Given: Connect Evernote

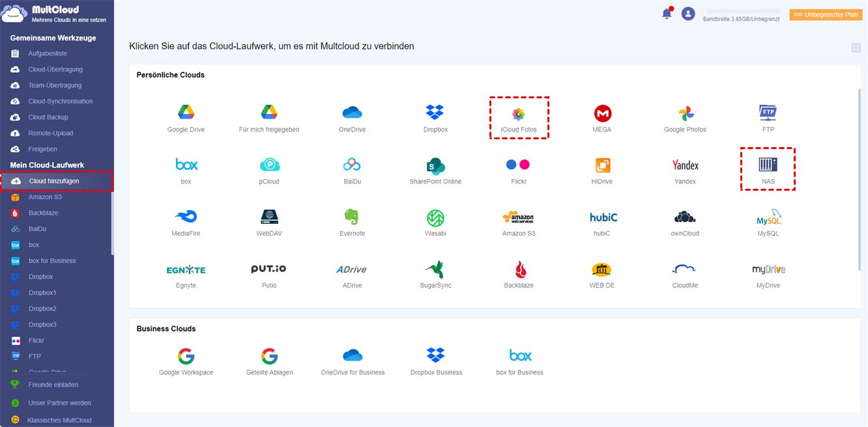Looking at the screenshot, I should tap(352, 223).
